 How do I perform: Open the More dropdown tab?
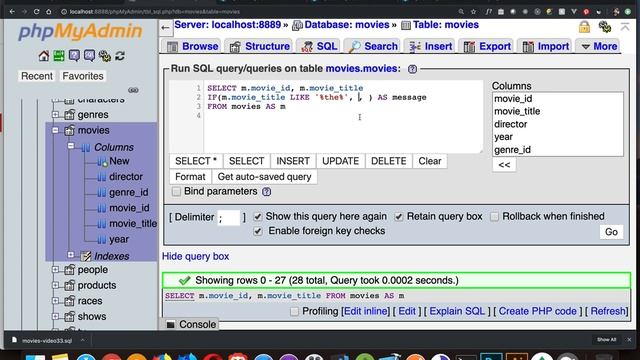coord(598,47)
